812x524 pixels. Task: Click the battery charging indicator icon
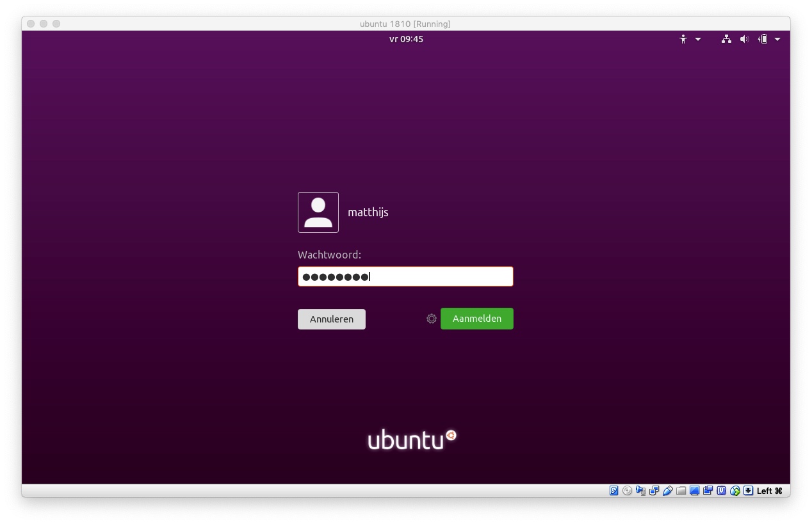click(763, 39)
